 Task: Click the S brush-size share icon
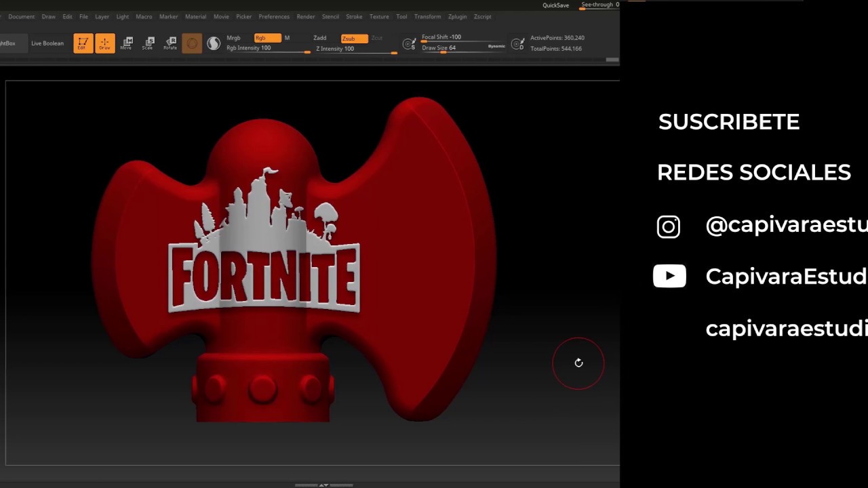point(409,44)
